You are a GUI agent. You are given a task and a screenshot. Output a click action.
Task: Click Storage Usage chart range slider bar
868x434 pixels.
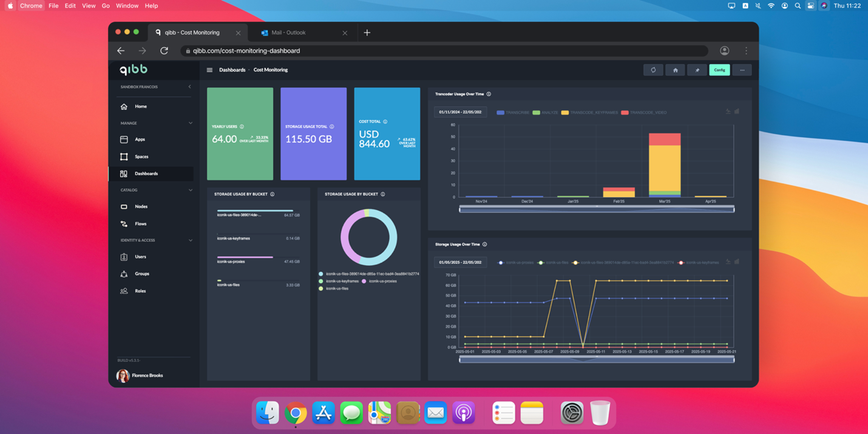click(597, 359)
